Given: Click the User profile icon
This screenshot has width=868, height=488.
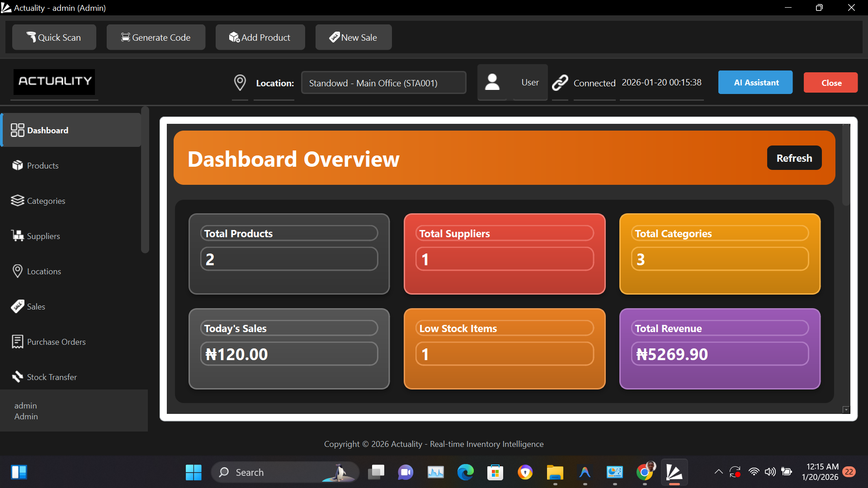Looking at the screenshot, I should pos(492,82).
